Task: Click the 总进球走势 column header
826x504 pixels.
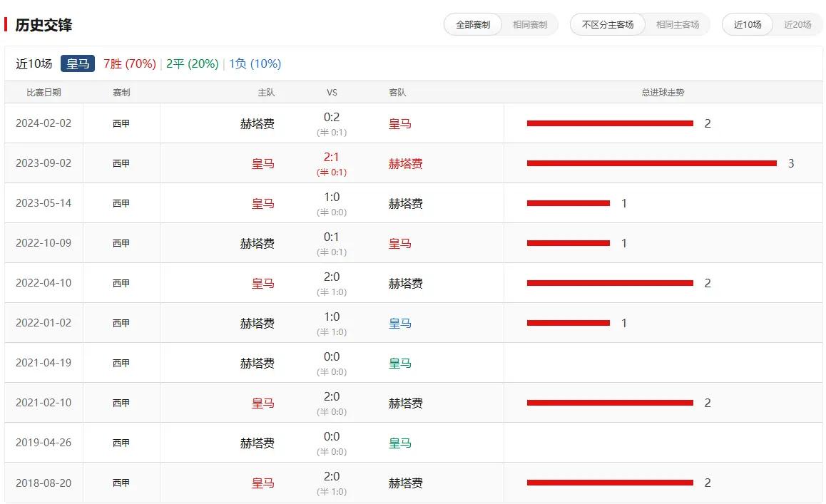Action: 663,92
